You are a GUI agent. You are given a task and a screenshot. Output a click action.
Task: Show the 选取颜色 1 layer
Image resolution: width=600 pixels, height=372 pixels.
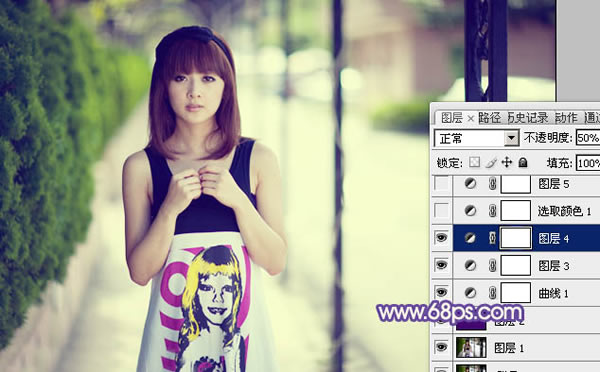click(442, 210)
